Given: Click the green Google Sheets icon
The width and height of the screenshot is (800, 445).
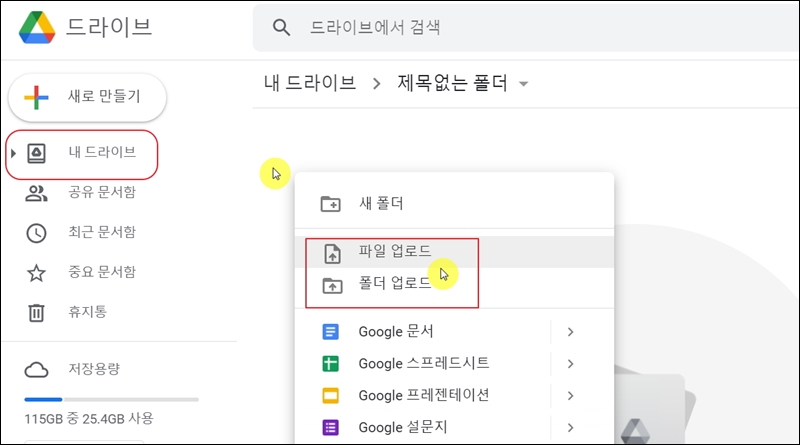Looking at the screenshot, I should pyautogui.click(x=331, y=364).
